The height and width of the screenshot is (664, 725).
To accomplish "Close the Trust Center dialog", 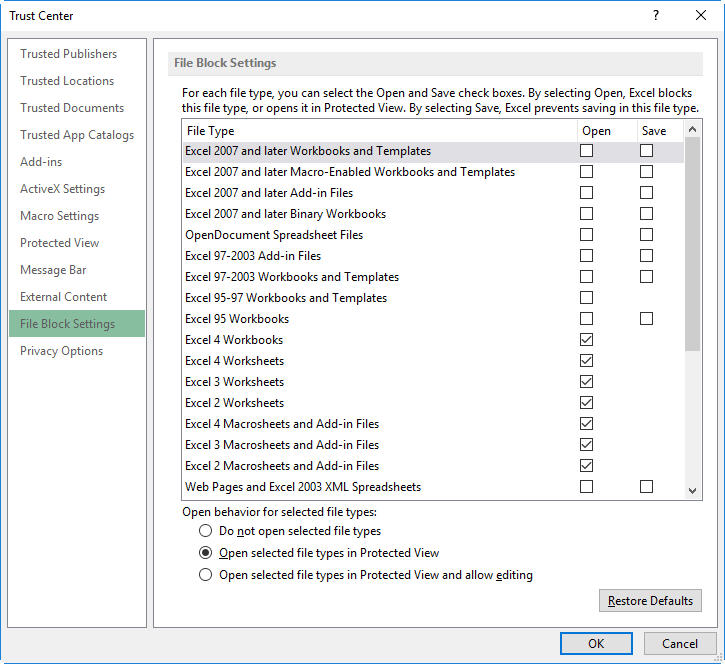I will (700, 16).
